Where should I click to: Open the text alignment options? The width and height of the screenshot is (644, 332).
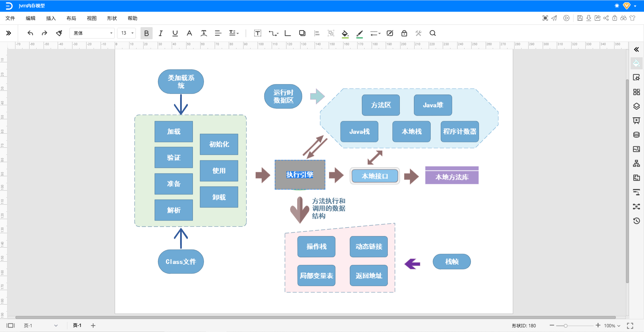[218, 33]
